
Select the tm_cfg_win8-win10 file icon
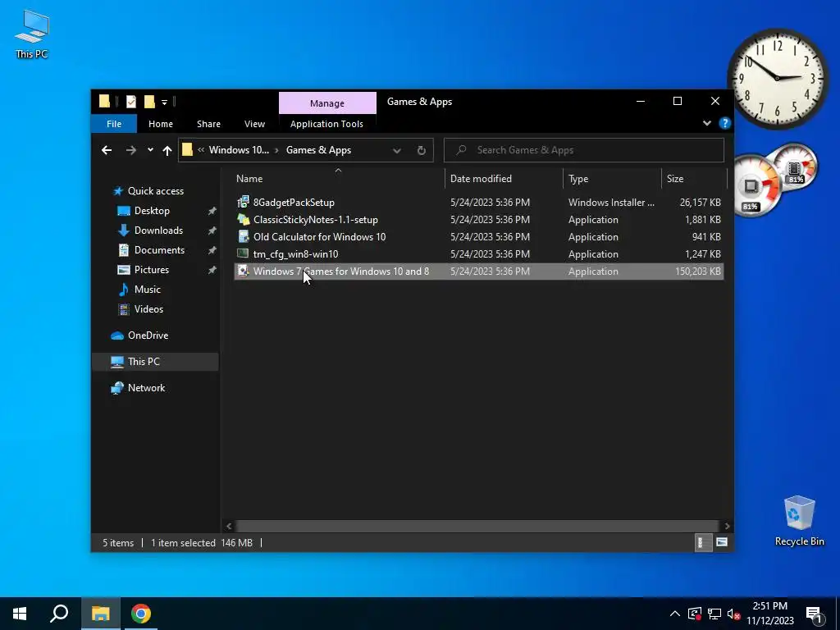click(243, 253)
